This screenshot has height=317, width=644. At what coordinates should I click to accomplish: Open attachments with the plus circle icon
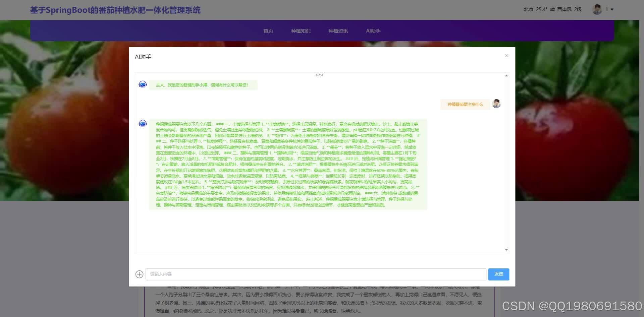pyautogui.click(x=139, y=274)
